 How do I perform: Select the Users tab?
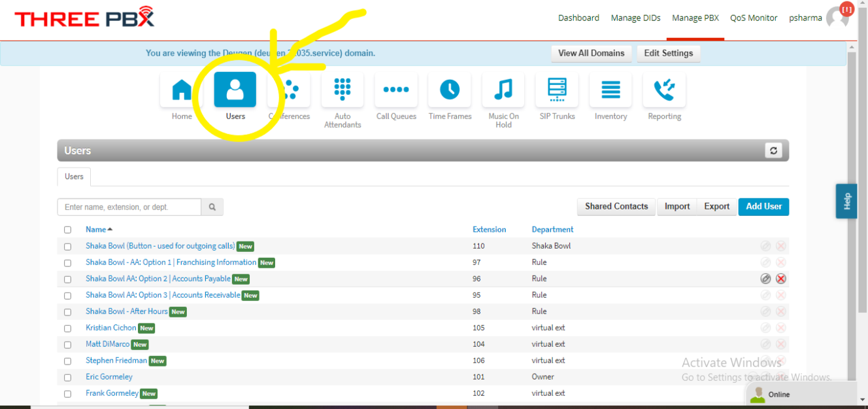coord(74,177)
